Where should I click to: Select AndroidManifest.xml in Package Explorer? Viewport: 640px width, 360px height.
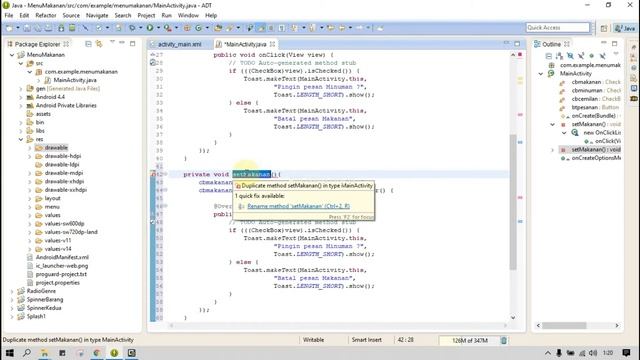[x=62, y=257]
